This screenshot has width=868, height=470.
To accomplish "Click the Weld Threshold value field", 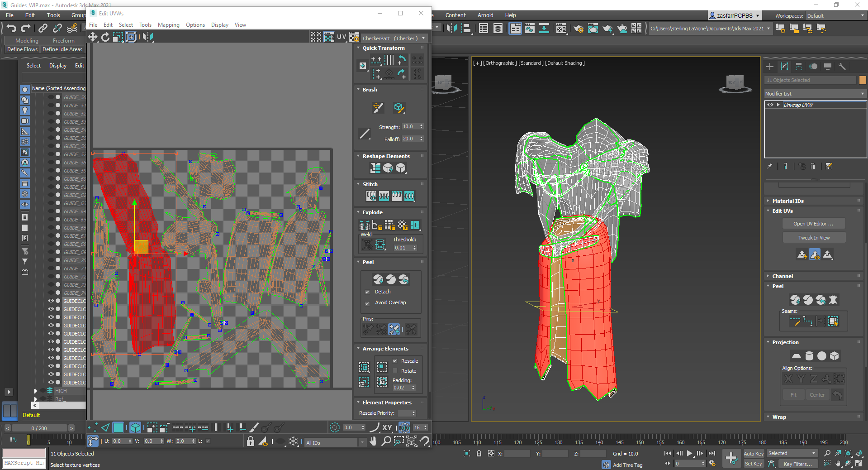I will pyautogui.click(x=402, y=248).
